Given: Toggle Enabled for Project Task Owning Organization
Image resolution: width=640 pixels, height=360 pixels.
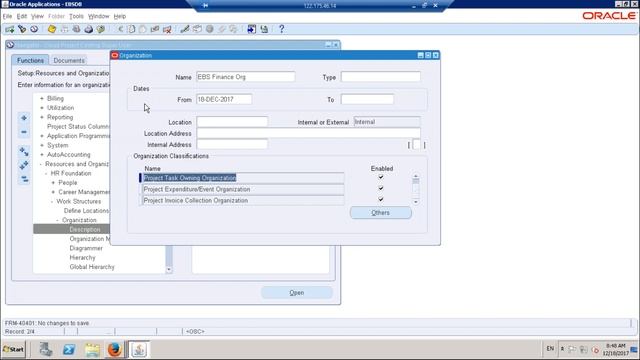Looking at the screenshot, I should click(381, 177).
